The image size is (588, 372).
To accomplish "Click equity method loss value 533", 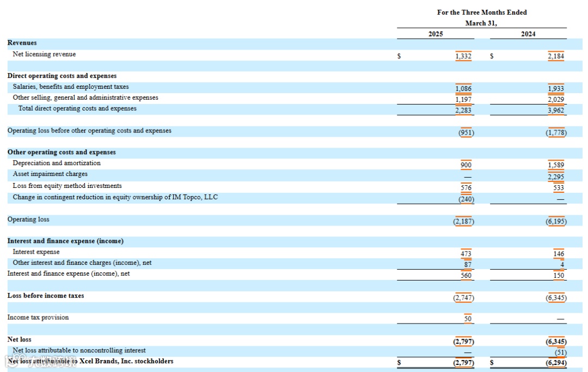I will (559, 188).
